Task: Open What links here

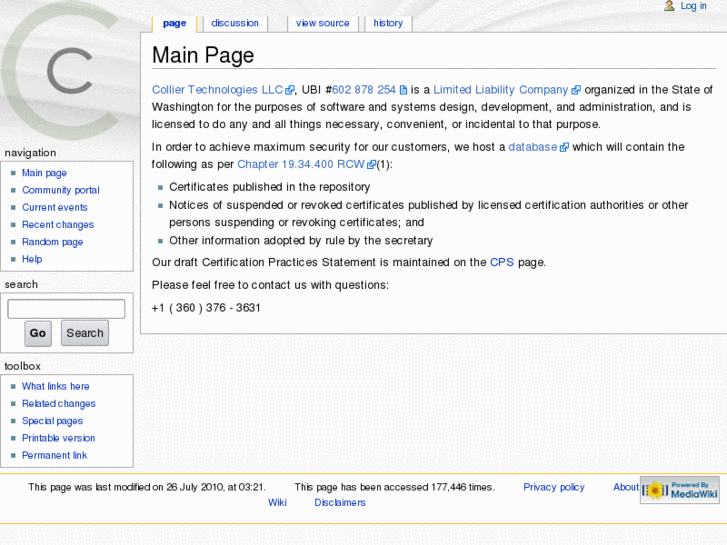Action: click(56, 386)
